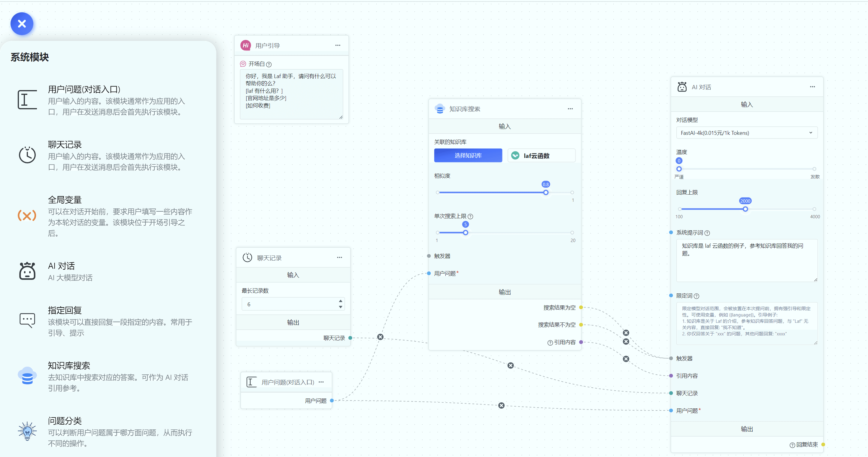
Task: Click help icon beside 系统提示词
Action: click(x=707, y=233)
